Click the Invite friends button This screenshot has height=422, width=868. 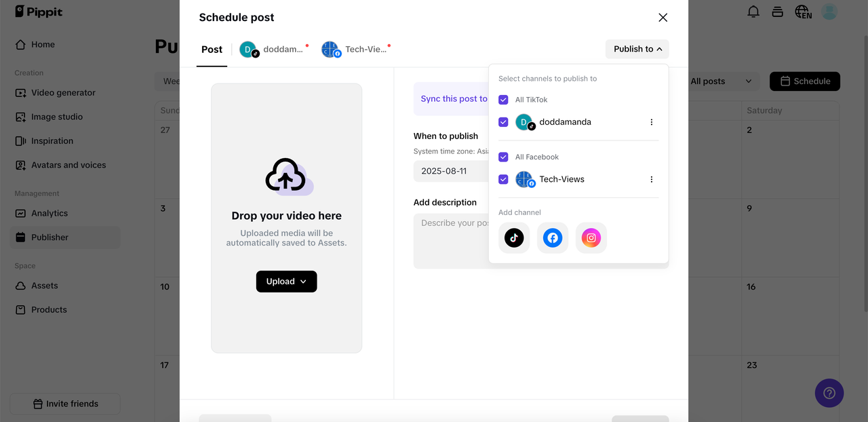[65, 404]
